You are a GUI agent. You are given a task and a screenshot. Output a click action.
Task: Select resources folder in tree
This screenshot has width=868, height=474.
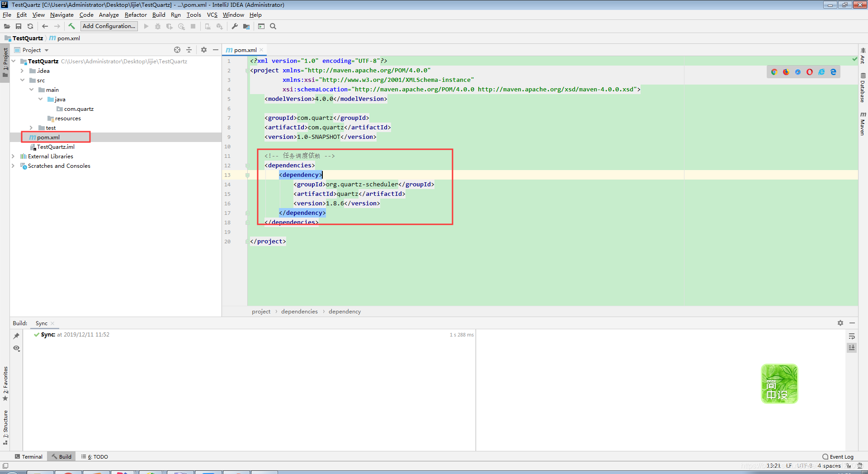68,118
